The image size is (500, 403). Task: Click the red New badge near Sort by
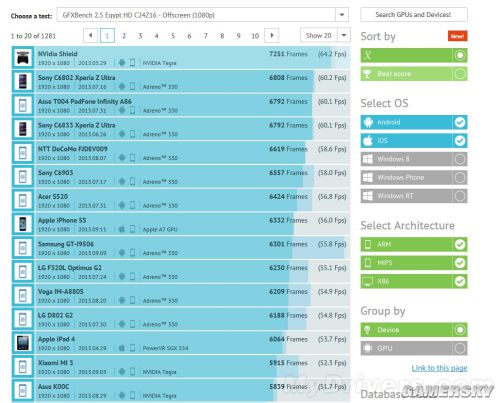(458, 36)
